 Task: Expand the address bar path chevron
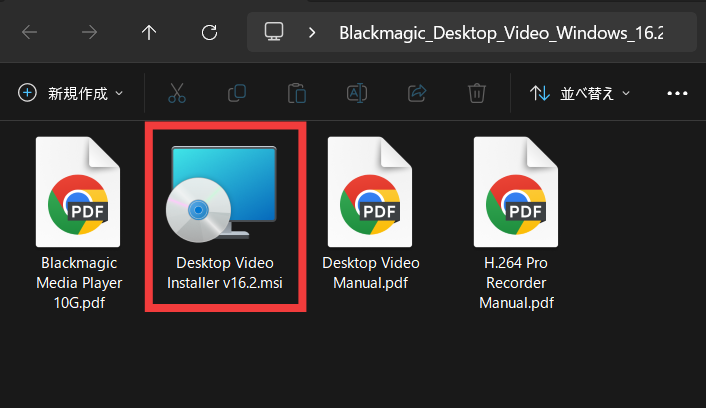[x=312, y=32]
